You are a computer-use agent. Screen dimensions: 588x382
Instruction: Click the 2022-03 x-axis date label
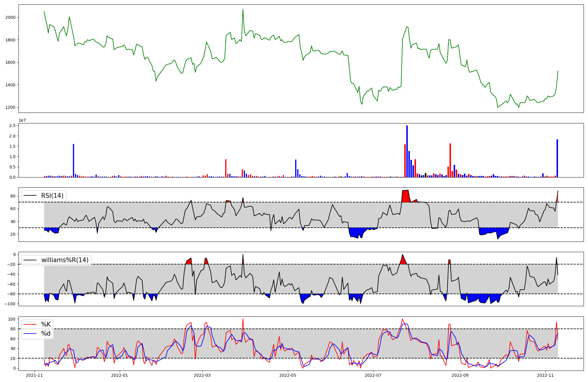coord(202,375)
